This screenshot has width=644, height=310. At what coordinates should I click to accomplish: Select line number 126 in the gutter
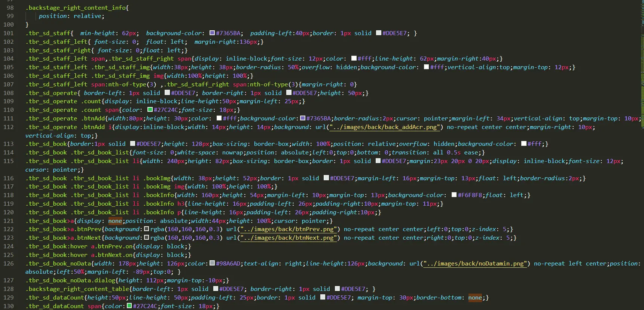click(x=9, y=263)
